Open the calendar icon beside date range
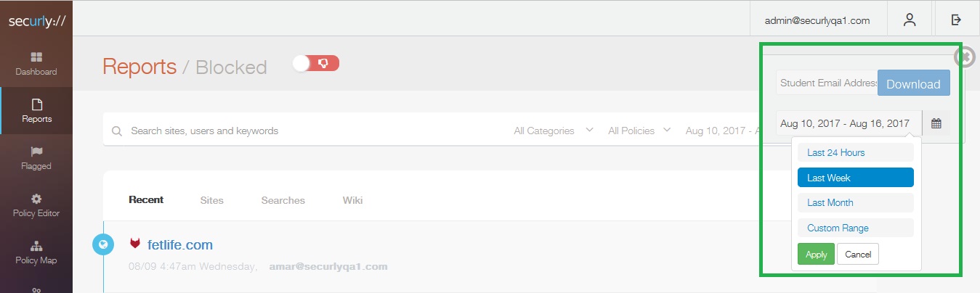Viewport: 980px width, 293px height. [936, 123]
